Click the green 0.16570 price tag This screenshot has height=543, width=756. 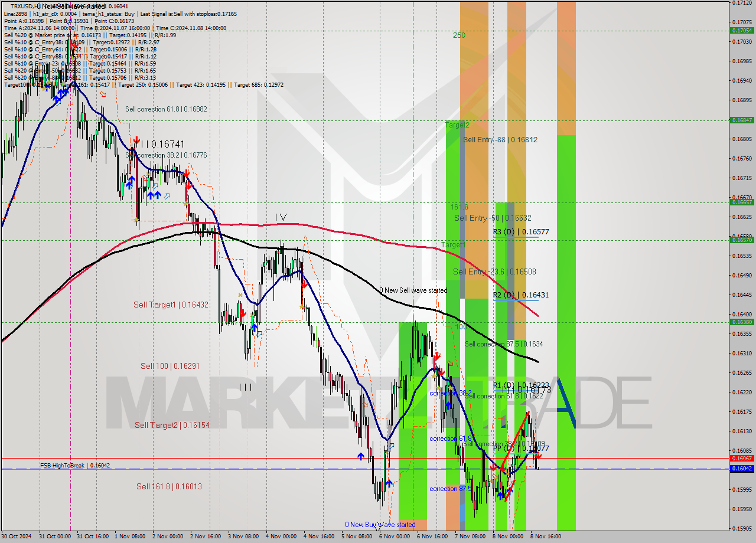click(742, 240)
